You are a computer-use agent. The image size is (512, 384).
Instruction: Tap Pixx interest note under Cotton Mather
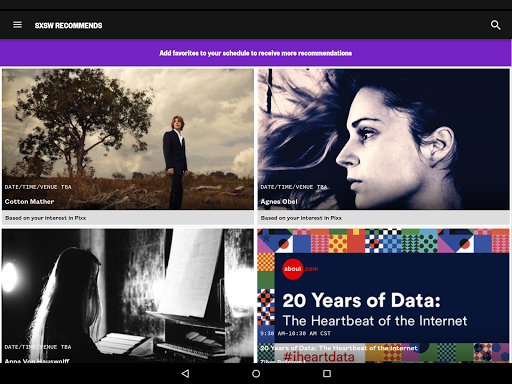pyautogui.click(x=46, y=218)
